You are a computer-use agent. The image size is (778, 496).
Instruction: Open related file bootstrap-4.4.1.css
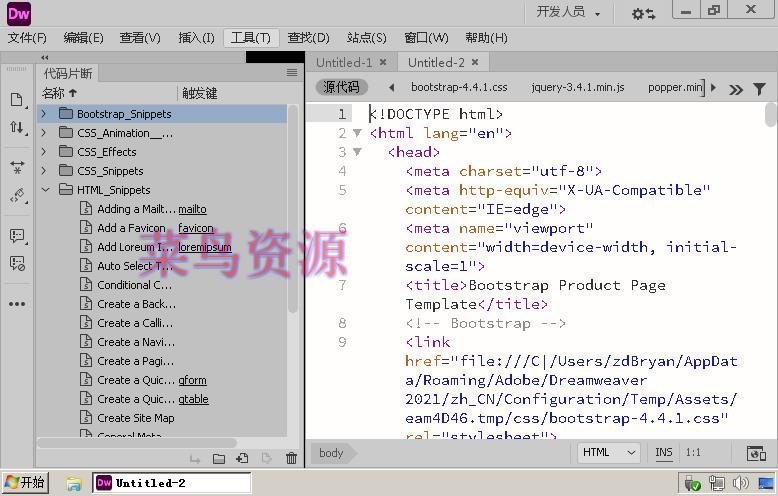[x=459, y=87]
